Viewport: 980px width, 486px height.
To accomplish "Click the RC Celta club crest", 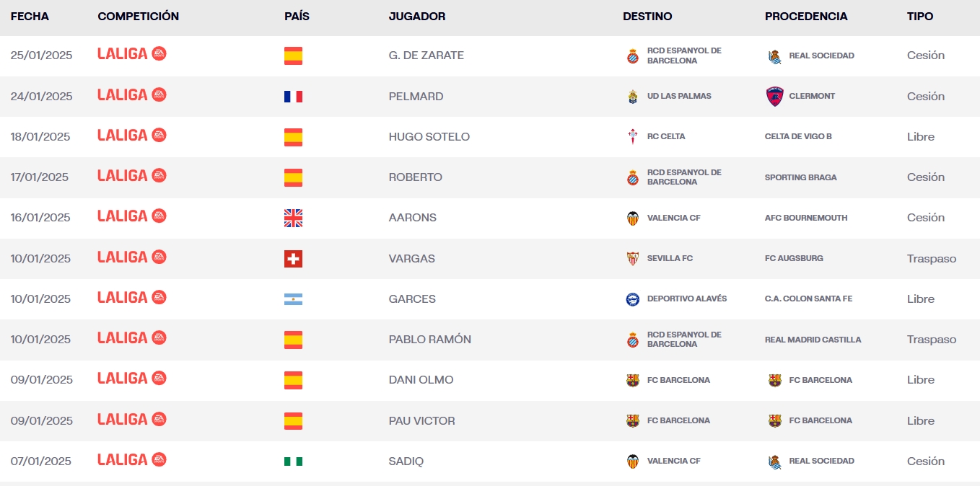I will tap(633, 137).
